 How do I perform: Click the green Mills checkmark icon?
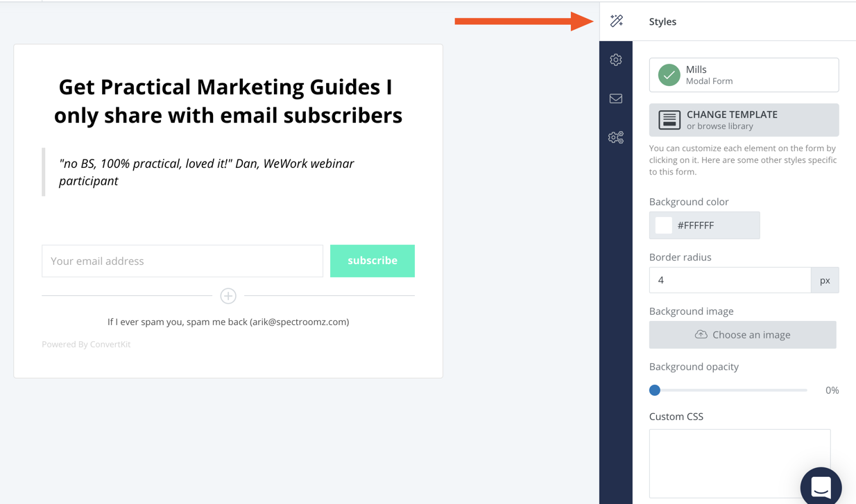pos(669,75)
